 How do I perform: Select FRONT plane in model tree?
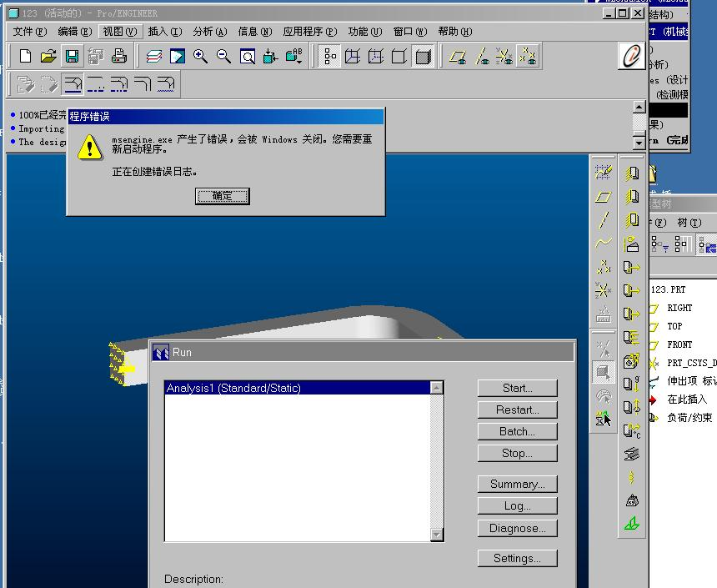pos(679,344)
